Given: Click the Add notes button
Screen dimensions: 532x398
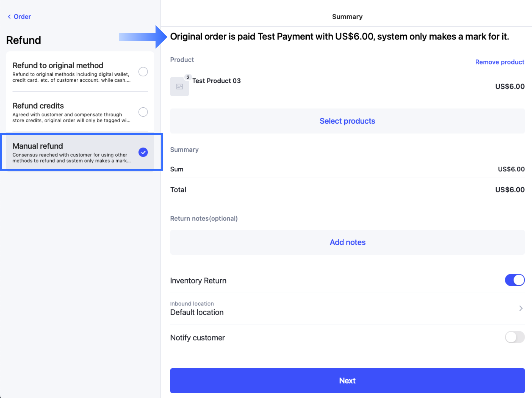Looking at the screenshot, I should [347, 242].
